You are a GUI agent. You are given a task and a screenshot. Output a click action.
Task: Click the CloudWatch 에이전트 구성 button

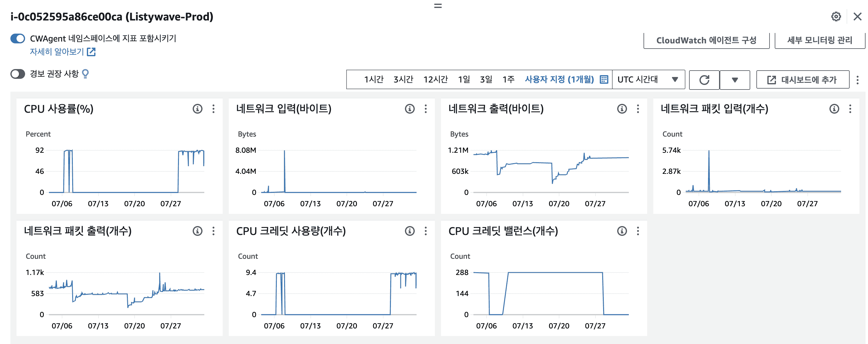[706, 40]
